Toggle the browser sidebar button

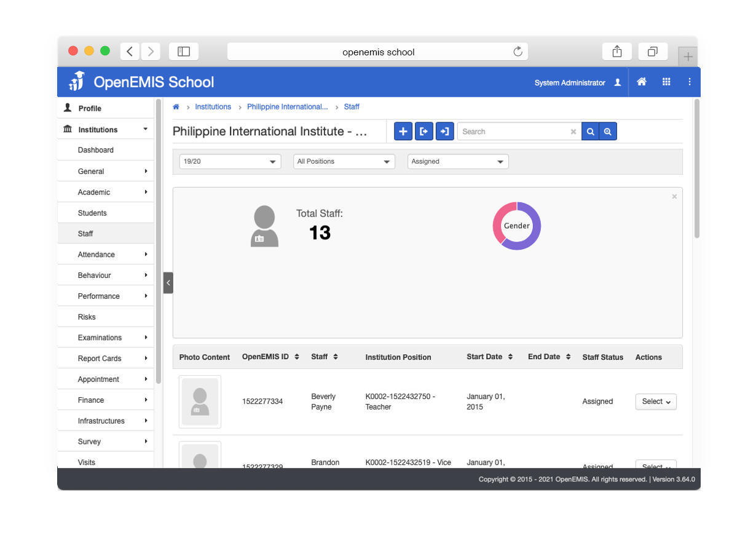click(x=184, y=52)
